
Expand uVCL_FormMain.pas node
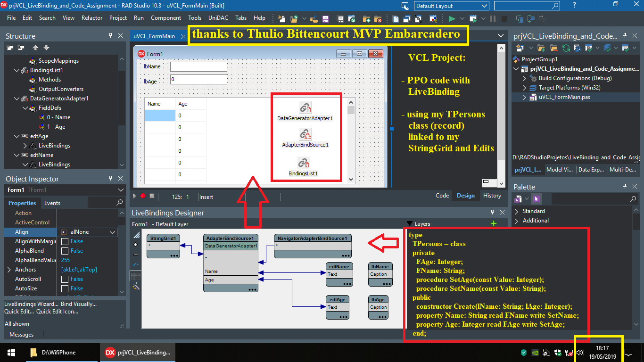pyautogui.click(x=525, y=97)
